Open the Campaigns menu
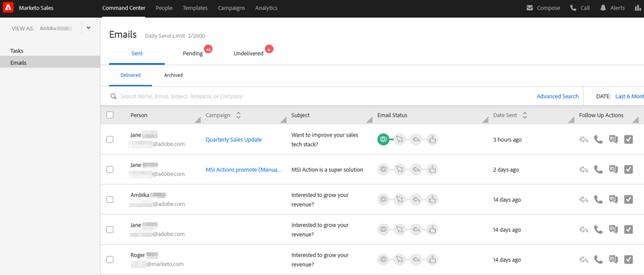 click(x=231, y=8)
